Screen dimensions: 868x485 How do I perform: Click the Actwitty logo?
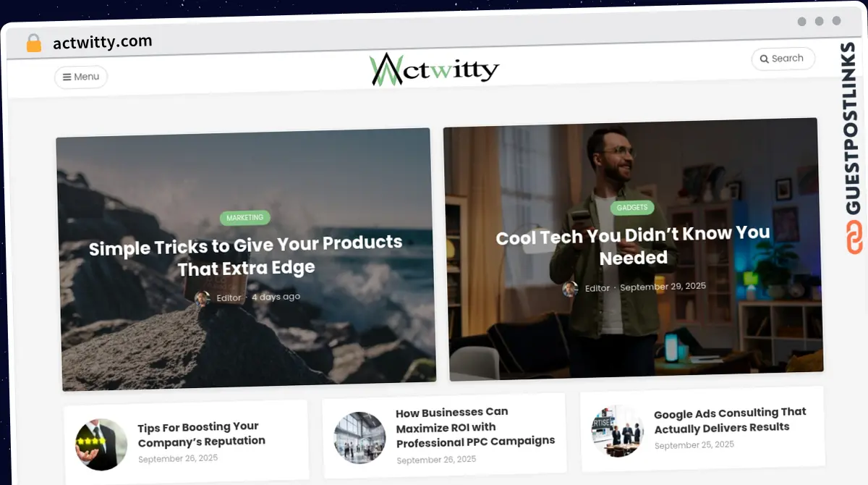434,69
